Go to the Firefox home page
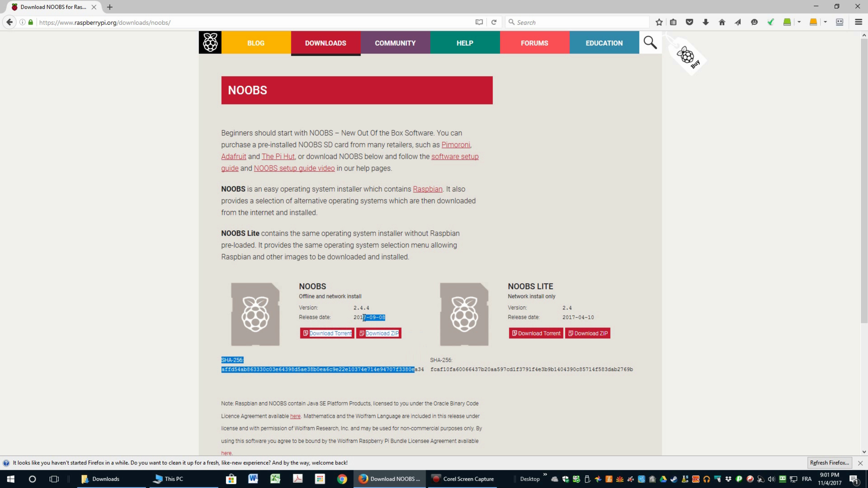Screen dimensions: 868x488 [x=722, y=22]
